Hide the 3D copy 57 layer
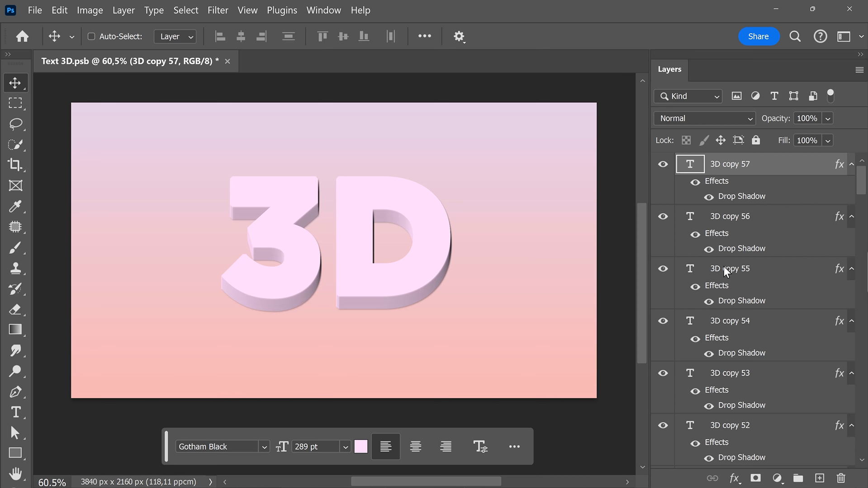The height and width of the screenshot is (488, 868). tap(663, 164)
